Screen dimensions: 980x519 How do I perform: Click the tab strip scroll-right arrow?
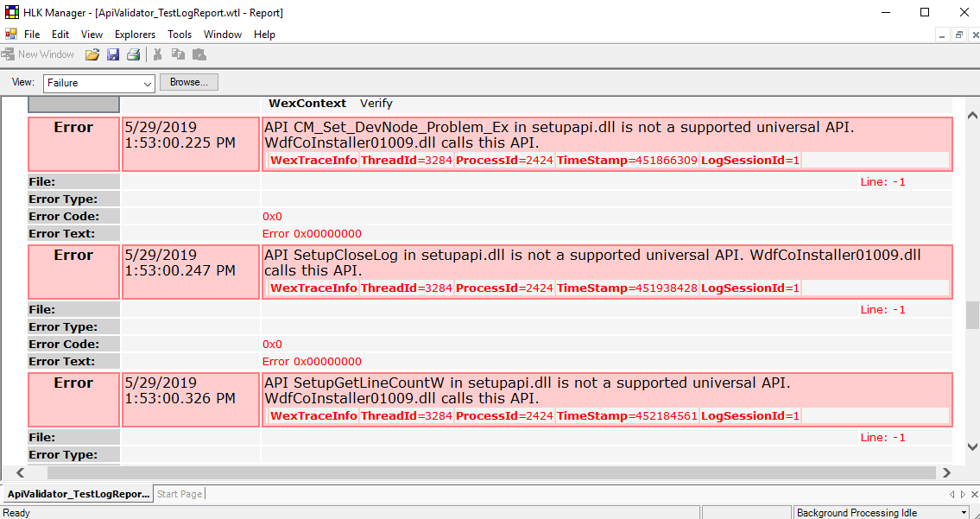point(963,494)
